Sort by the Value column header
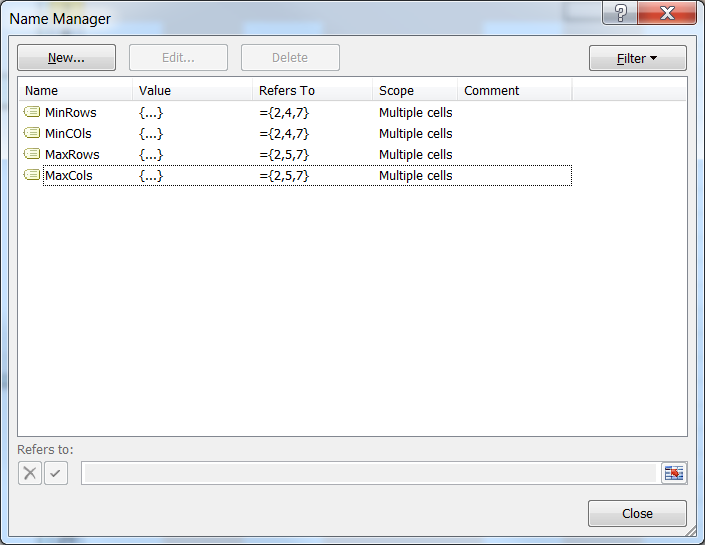The image size is (705, 545). pos(192,90)
